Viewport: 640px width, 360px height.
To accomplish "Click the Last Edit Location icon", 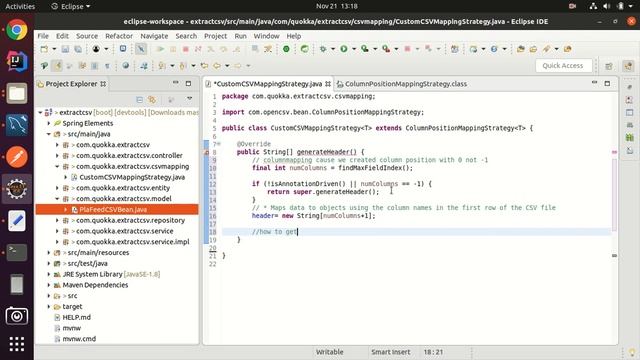I will tap(204, 65).
